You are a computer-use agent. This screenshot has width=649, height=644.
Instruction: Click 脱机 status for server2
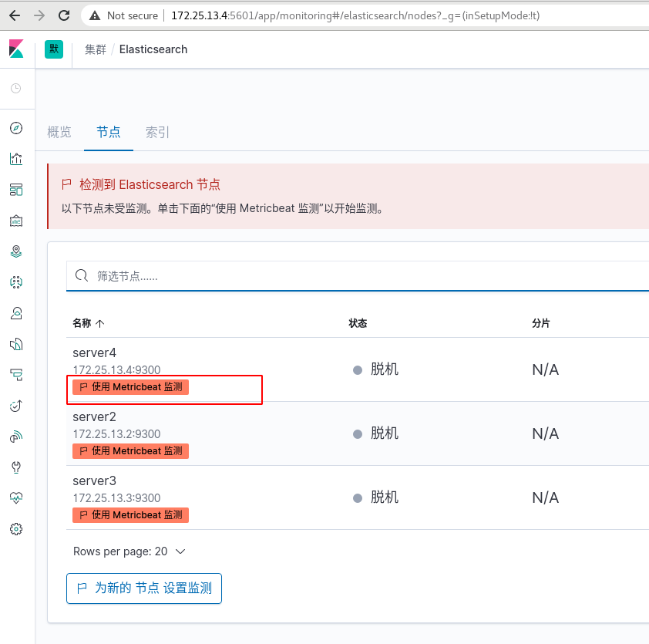coord(384,433)
